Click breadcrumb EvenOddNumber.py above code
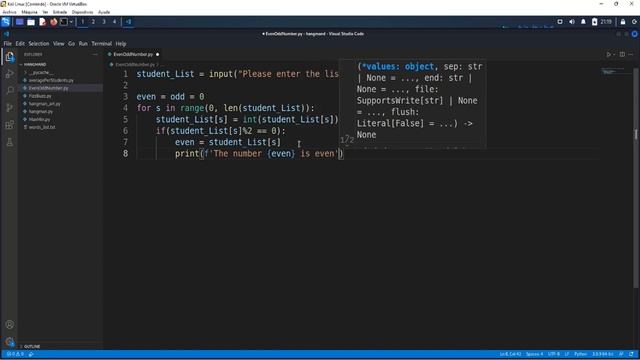Viewport: 640px width, 360px height. click(x=135, y=64)
